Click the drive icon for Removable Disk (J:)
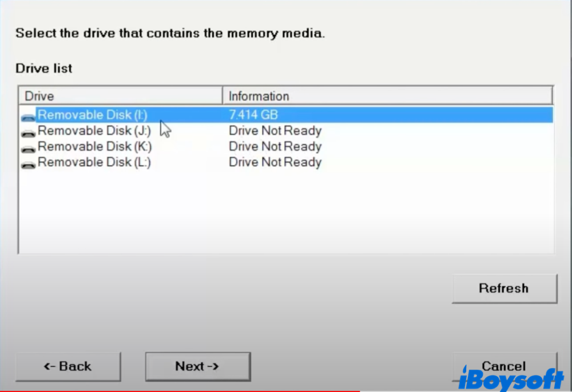This screenshot has height=392, width=572. coord(28,133)
